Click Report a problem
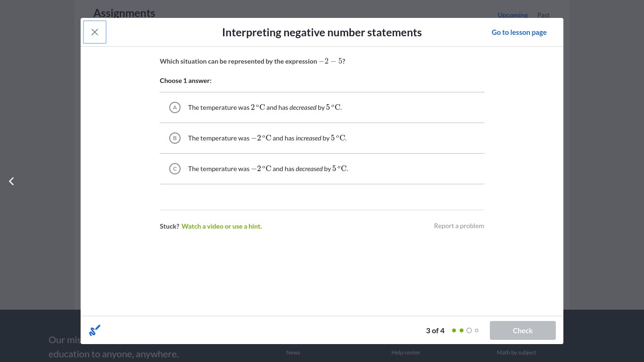This screenshot has height=362, width=644. 459,226
